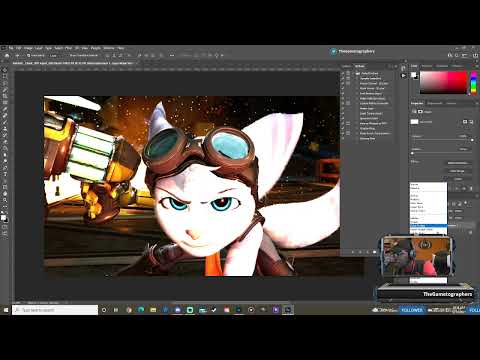
Task: Click the Windows taskbar search box
Action: coord(55,310)
